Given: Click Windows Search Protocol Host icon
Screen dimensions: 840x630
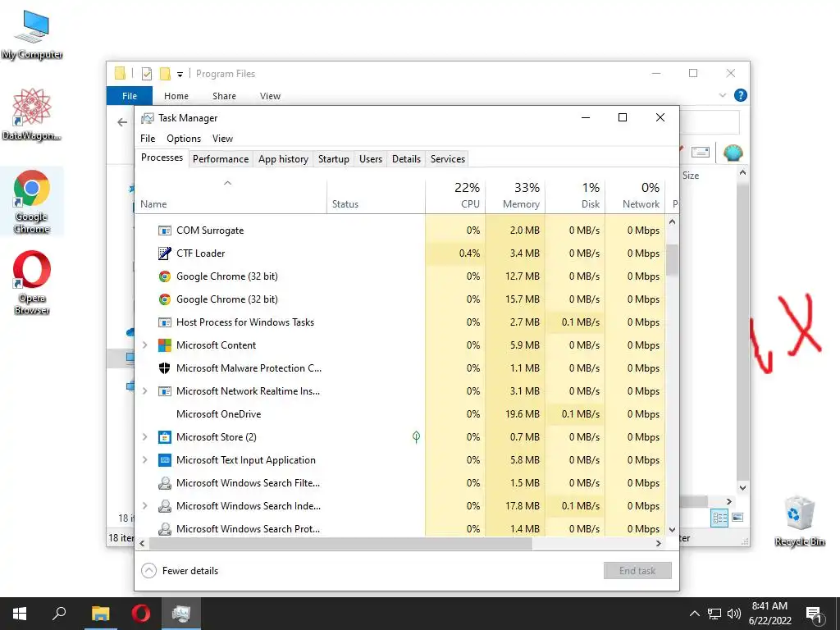Looking at the screenshot, I should 164,529.
